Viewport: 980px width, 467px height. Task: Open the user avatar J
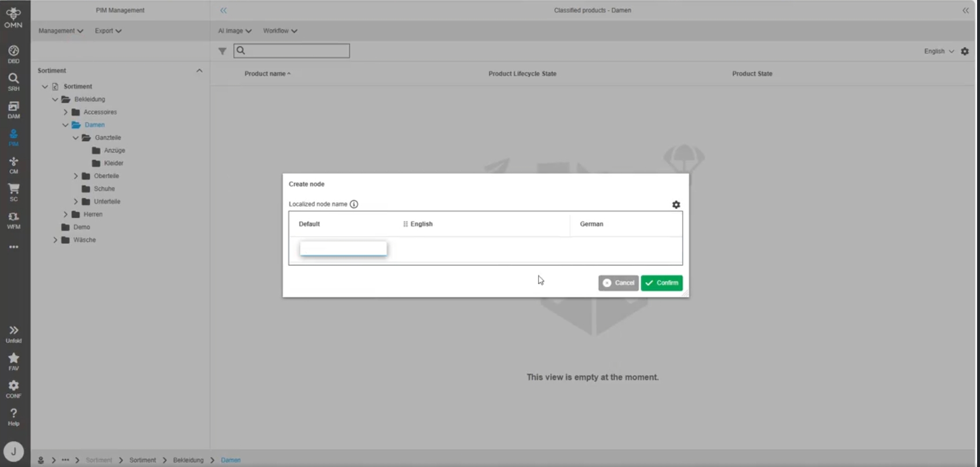coord(13,451)
